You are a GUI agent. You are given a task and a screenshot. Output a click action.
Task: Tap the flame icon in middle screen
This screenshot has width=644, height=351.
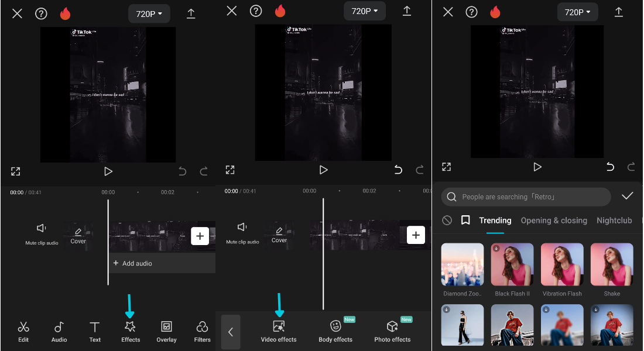point(280,11)
